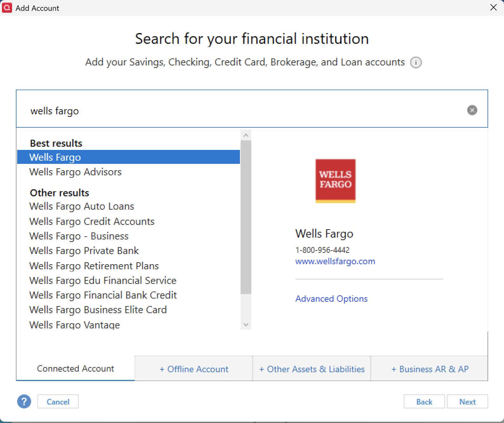Clear the search field with the X icon
This screenshot has width=504, height=423.
pos(472,110)
